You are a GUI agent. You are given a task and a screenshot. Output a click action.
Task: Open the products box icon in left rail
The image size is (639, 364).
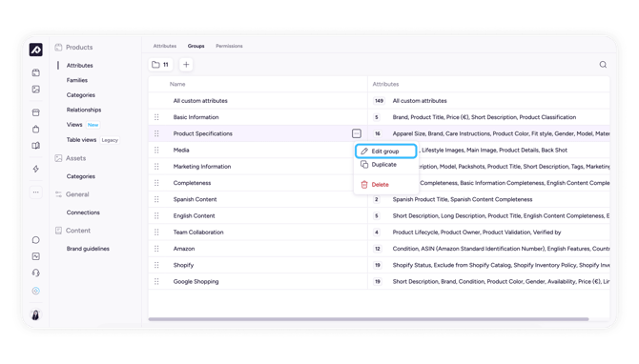pyautogui.click(x=36, y=72)
